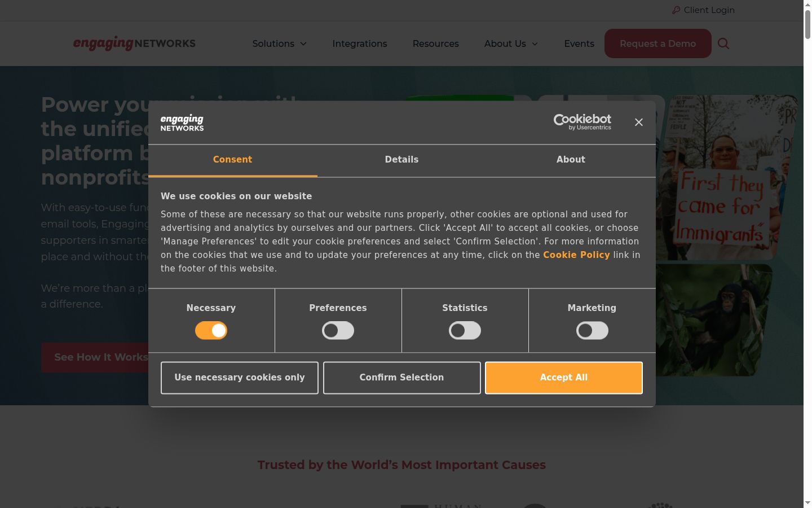Click 'Trusted by the World's Most Important Causes' heading
Viewport: 812px width, 508px height.
point(401,465)
